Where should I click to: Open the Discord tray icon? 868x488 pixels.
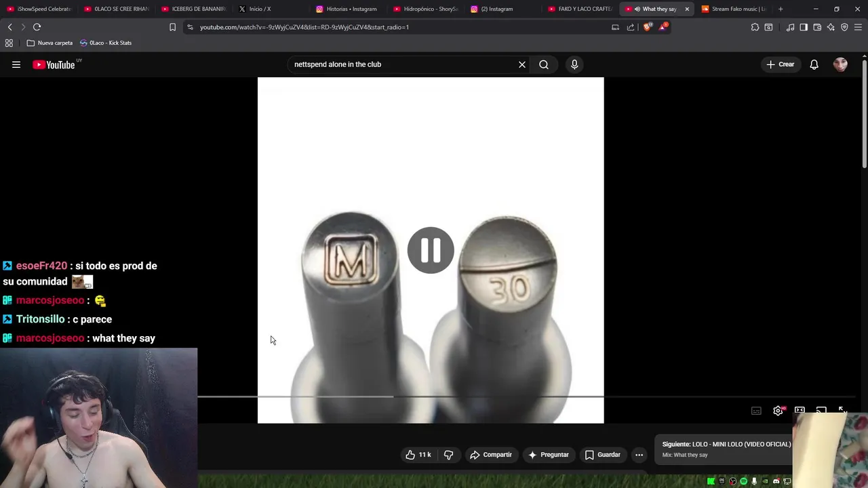pyautogui.click(x=776, y=481)
